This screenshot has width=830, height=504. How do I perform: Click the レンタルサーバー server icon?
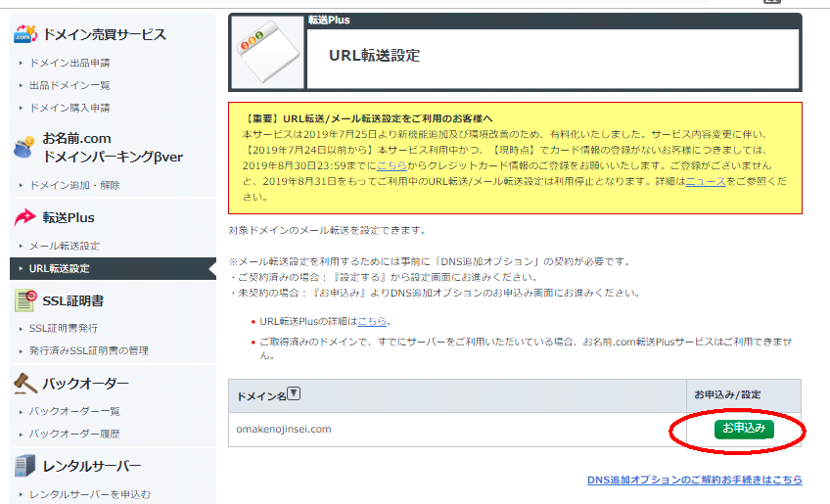(24, 466)
